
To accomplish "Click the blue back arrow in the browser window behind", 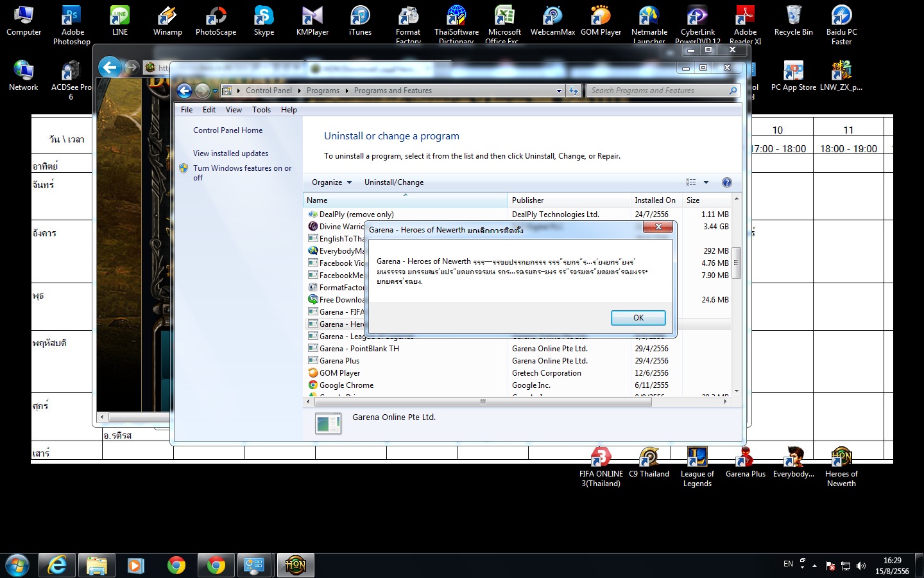I will (x=110, y=67).
